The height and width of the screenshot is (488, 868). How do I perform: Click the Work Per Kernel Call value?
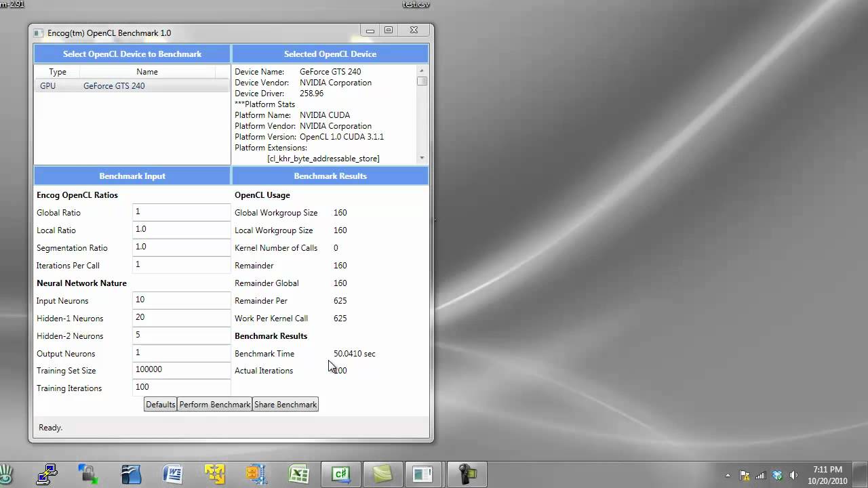[340, 319]
